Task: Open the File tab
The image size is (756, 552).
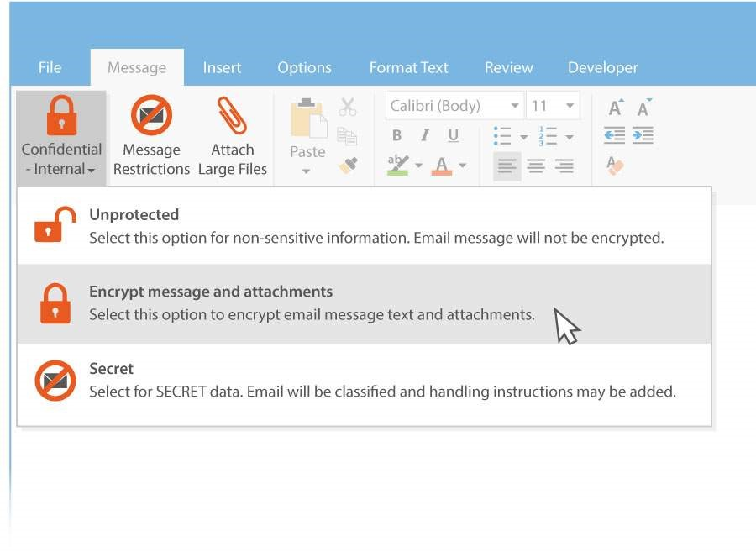Action: [50, 67]
